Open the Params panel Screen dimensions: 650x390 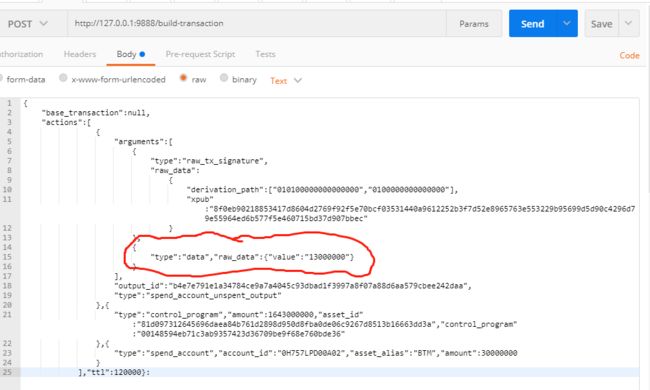[473, 24]
